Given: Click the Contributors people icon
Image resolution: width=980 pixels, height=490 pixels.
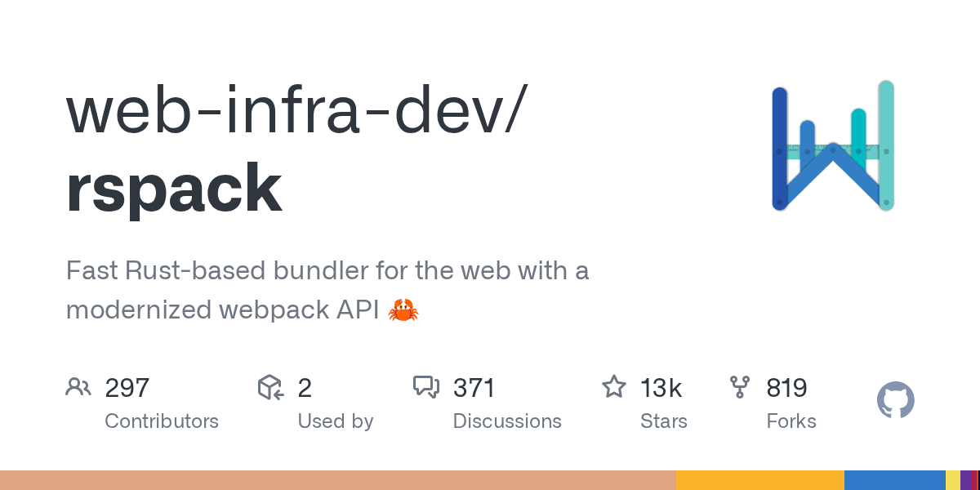Looking at the screenshot, I should click(x=78, y=387).
